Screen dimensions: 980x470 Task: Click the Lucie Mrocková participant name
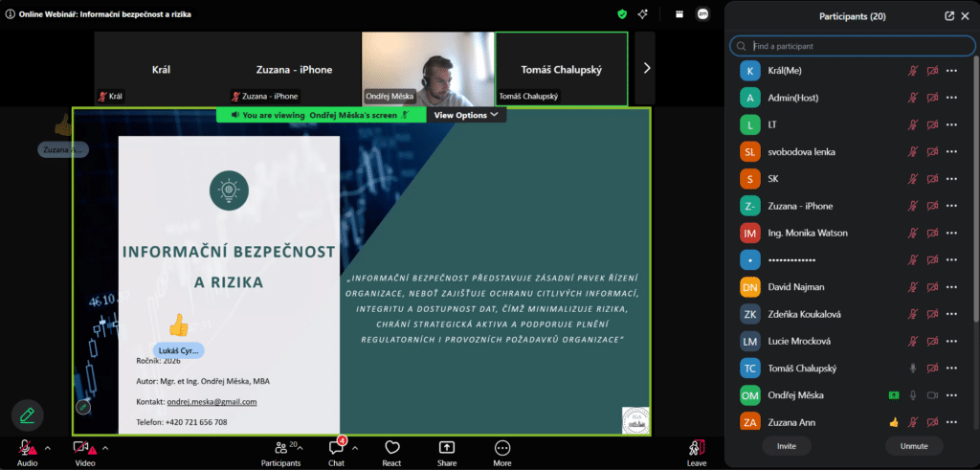(x=799, y=341)
